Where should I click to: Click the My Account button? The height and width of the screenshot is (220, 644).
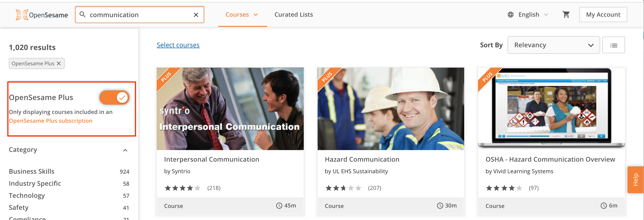[x=603, y=15]
